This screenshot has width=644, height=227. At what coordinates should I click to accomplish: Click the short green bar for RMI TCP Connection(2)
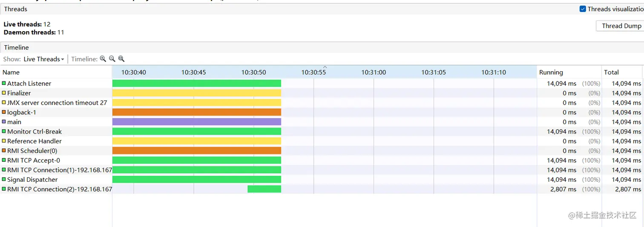point(264,189)
